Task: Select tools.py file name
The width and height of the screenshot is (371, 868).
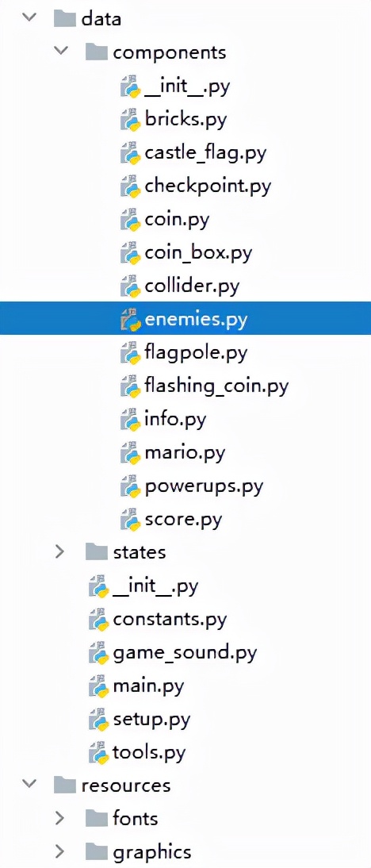Action: (x=149, y=753)
